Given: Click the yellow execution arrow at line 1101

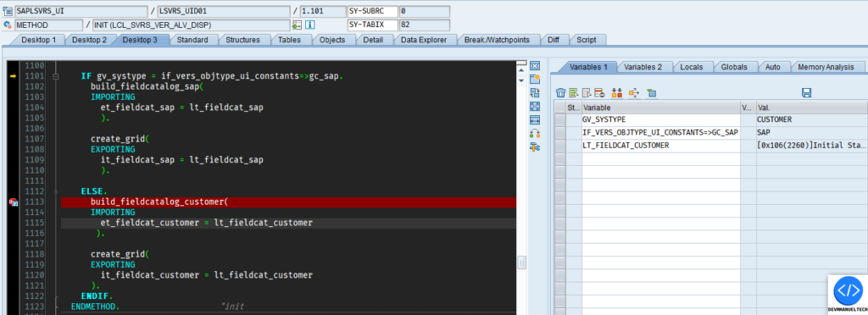Looking at the screenshot, I should point(14,76).
